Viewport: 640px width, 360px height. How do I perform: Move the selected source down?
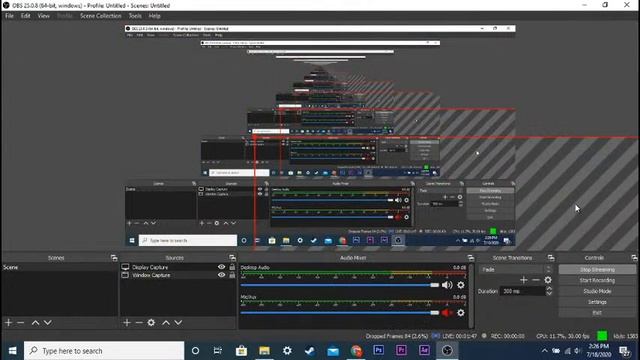coord(178,322)
